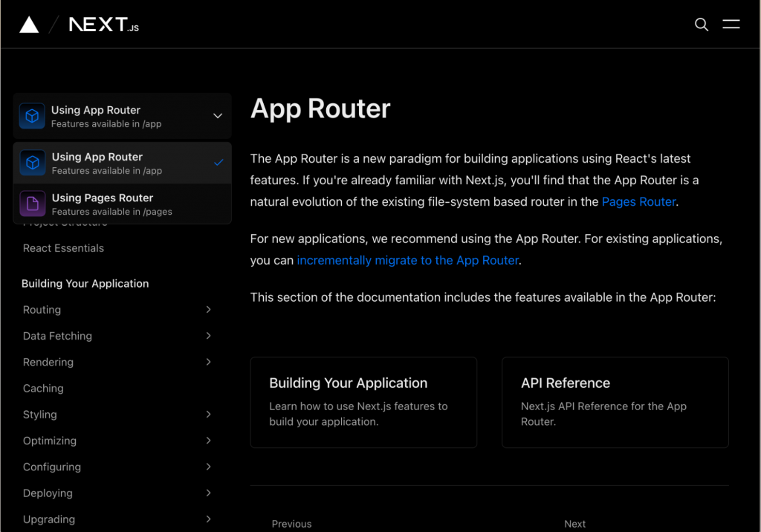The width and height of the screenshot is (761, 532).
Task: Open the Routing sidebar link
Action: 42,310
